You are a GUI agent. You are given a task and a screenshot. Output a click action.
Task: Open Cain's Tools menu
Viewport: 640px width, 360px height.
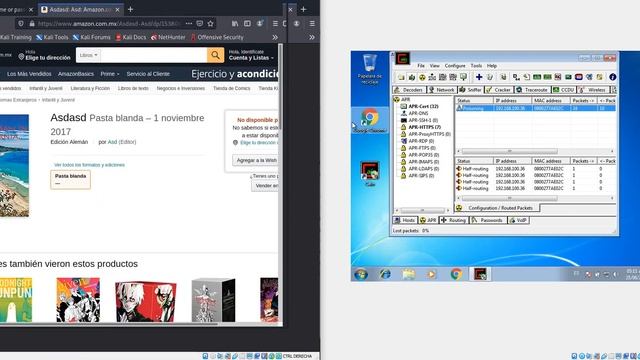tap(476, 66)
